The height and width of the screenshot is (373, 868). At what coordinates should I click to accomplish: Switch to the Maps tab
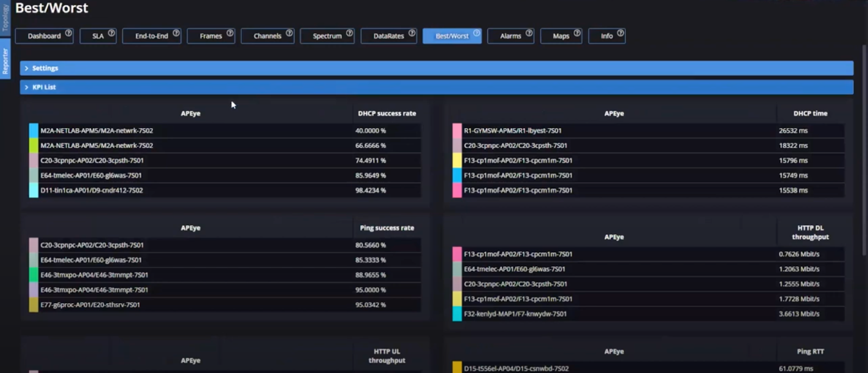(560, 36)
